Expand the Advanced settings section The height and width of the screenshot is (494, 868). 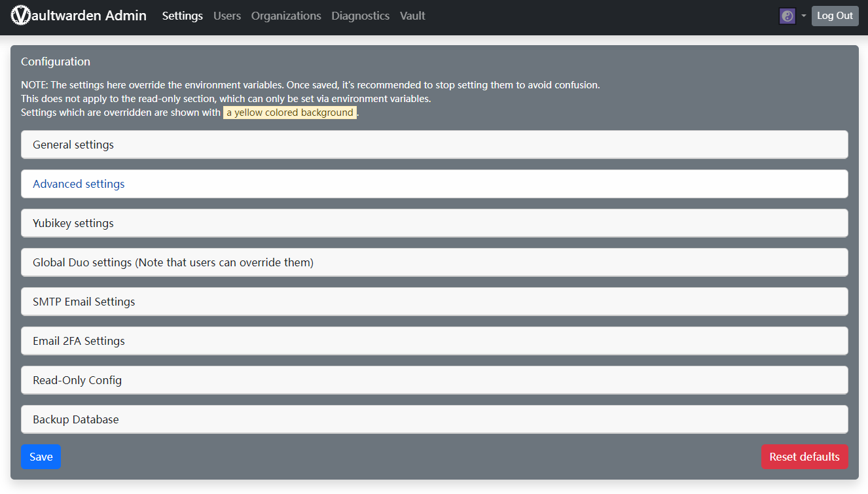(x=435, y=184)
